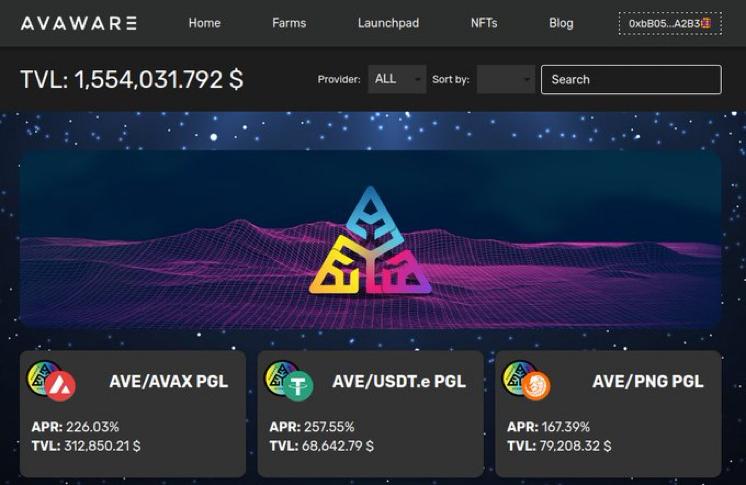This screenshot has width=746, height=485.
Task: Open the AVE/PNG PGL farm title
Action: coord(648,381)
